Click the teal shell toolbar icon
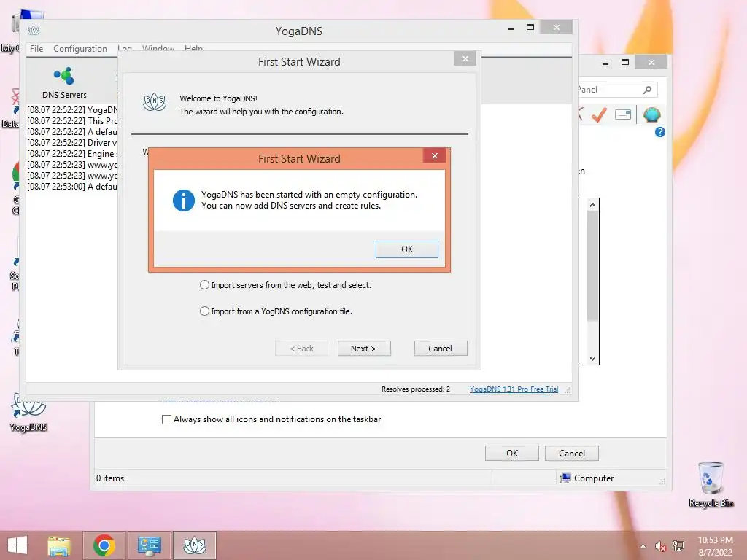This screenshot has height=560, width=747. [x=651, y=114]
